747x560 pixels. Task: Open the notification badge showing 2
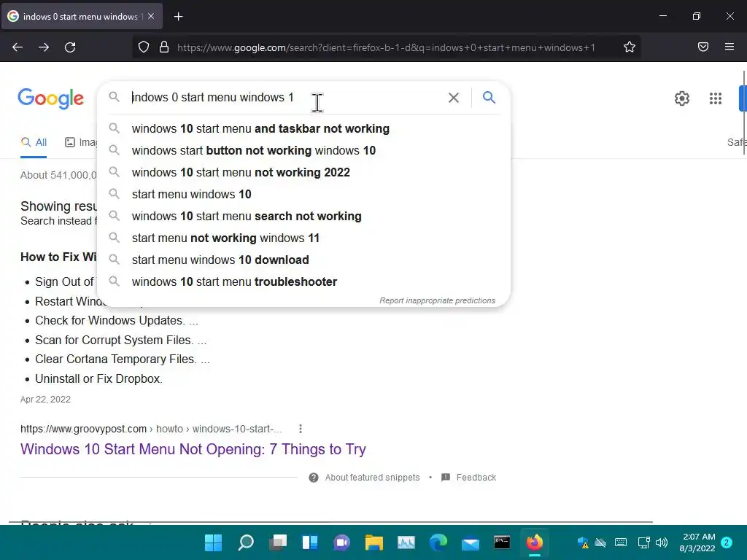727,542
